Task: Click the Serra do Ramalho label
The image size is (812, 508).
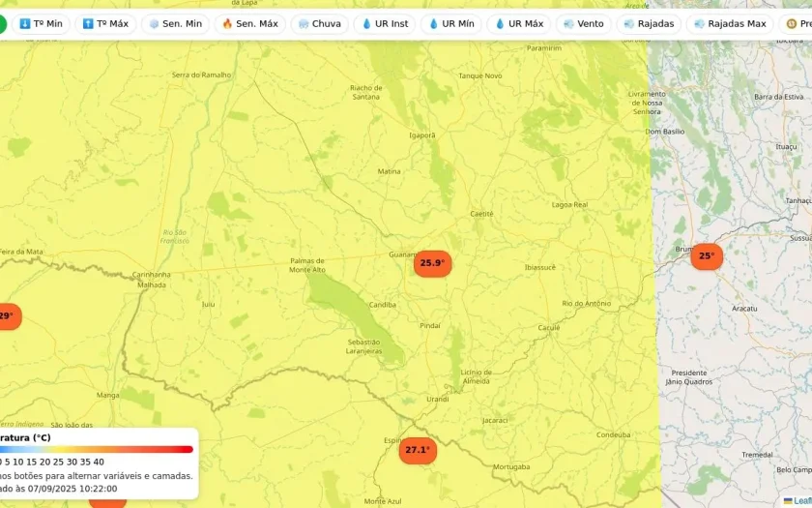Action: pos(201,75)
